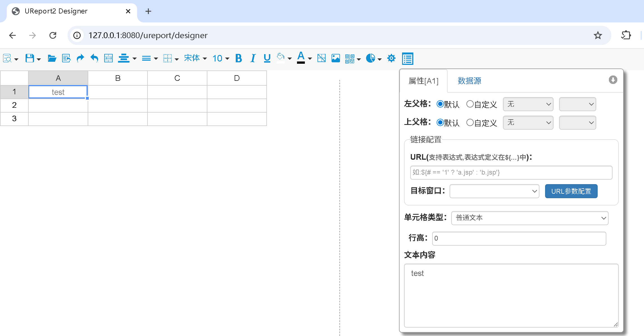Toggle underline formatting
This screenshot has height=336, width=644.
point(266,58)
